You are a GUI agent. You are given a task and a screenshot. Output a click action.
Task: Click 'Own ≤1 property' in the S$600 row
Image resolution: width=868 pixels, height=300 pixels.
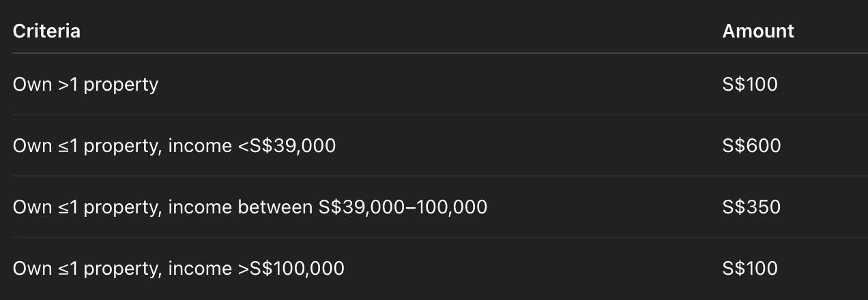tap(85, 146)
